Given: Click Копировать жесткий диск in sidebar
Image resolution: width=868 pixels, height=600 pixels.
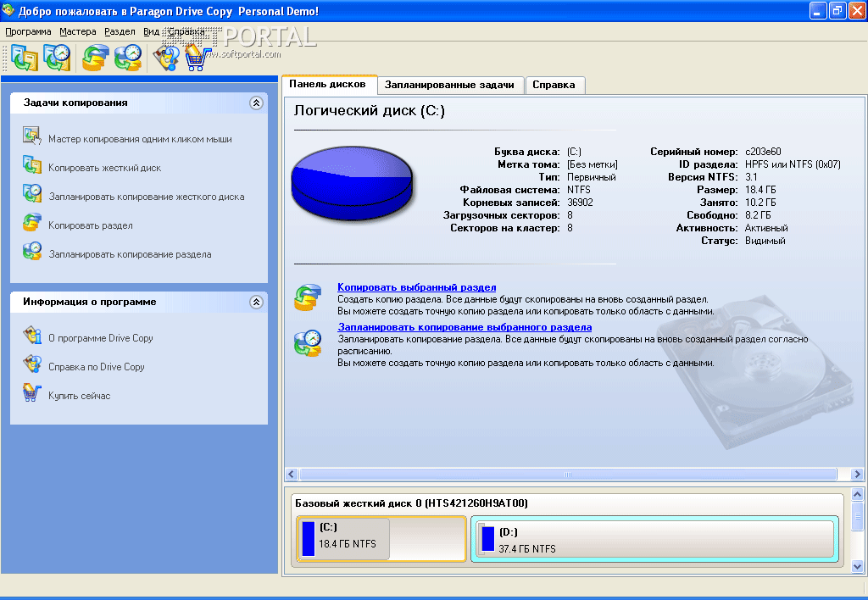Looking at the screenshot, I should click(x=104, y=168).
